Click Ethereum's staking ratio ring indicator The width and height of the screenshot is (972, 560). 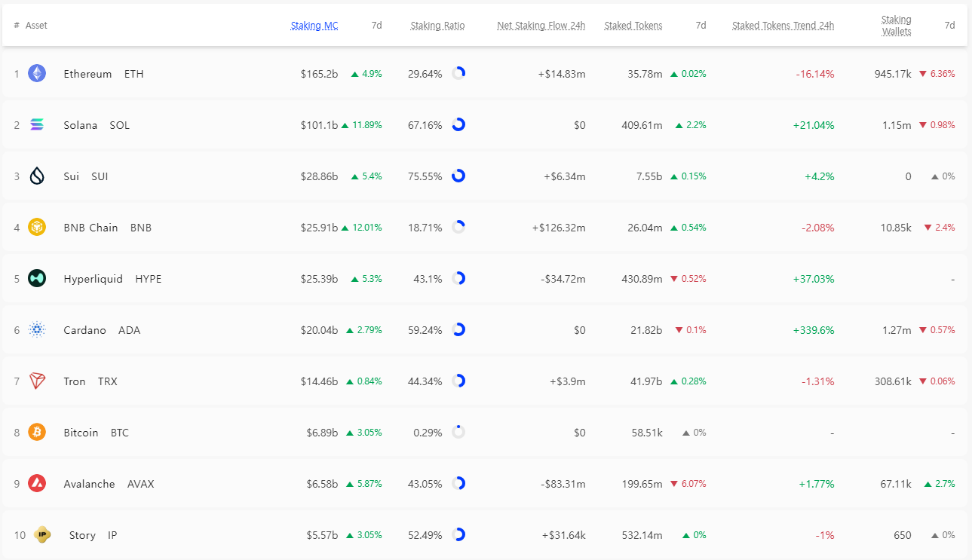(x=458, y=73)
